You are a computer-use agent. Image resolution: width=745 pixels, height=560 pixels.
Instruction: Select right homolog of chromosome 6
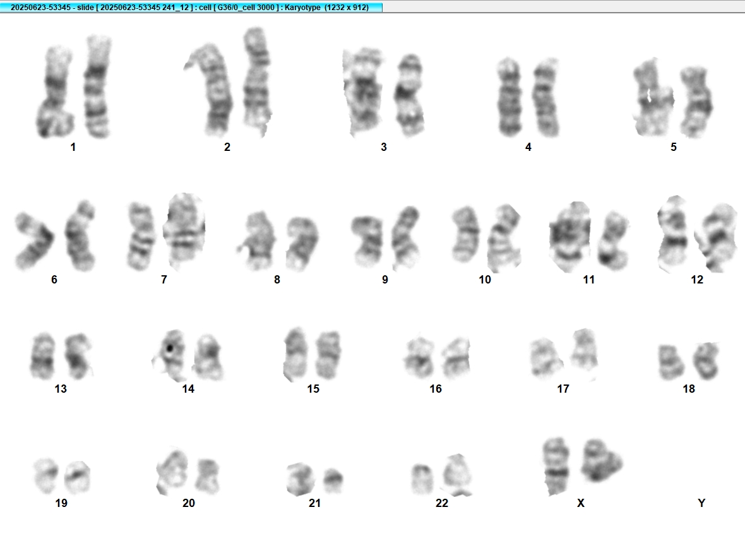coord(80,235)
